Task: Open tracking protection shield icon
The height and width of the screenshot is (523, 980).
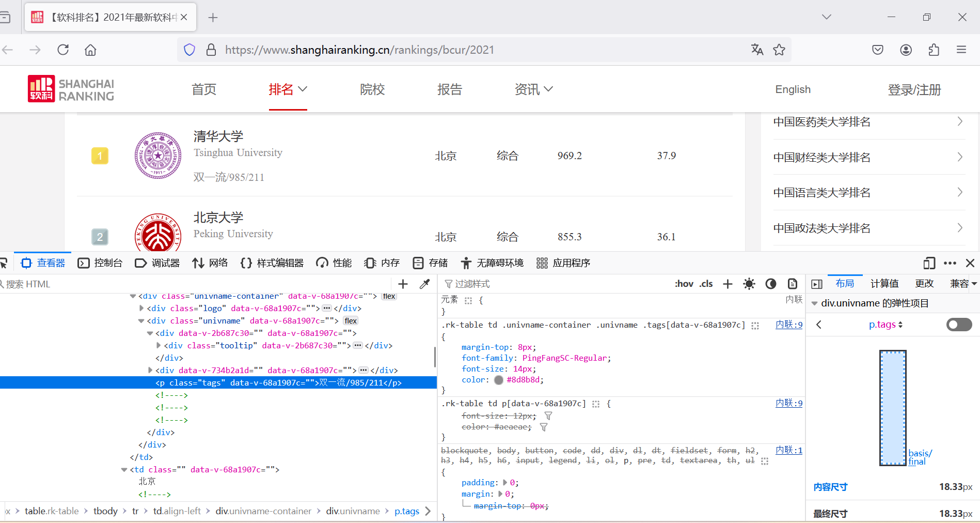Action: pyautogui.click(x=189, y=50)
